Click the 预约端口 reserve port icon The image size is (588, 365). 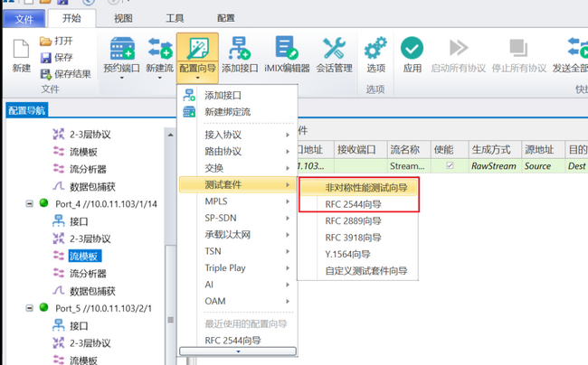coord(123,49)
